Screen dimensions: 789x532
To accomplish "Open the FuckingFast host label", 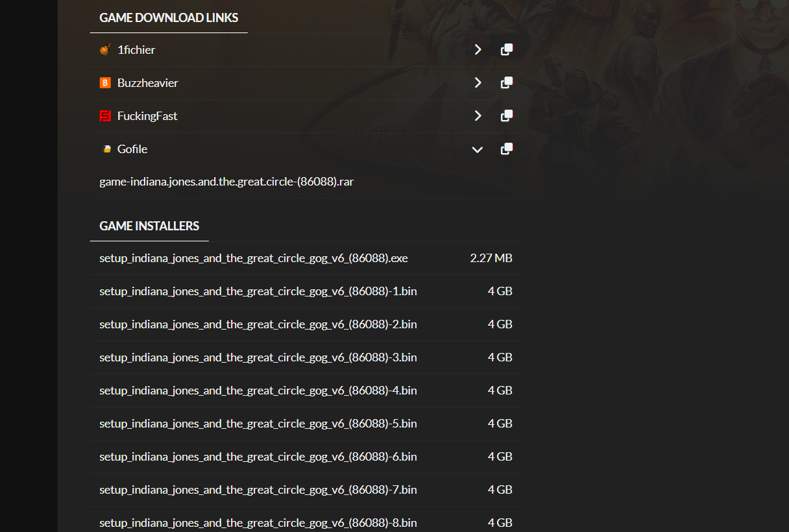I will click(147, 116).
